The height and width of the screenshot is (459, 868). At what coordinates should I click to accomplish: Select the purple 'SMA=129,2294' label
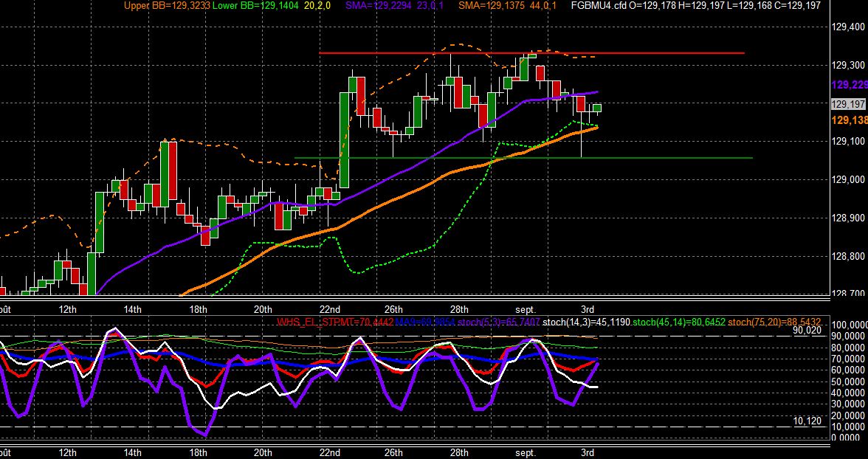[x=379, y=6]
